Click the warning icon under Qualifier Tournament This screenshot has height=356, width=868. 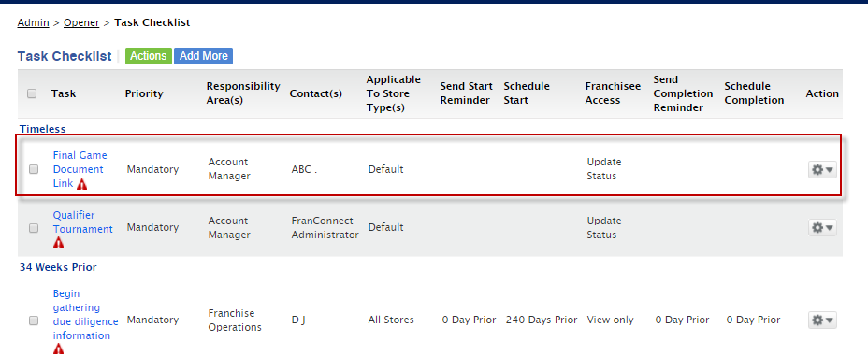[58, 242]
